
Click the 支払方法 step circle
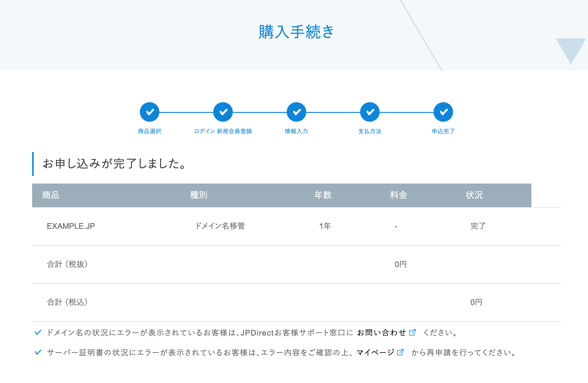(x=370, y=112)
